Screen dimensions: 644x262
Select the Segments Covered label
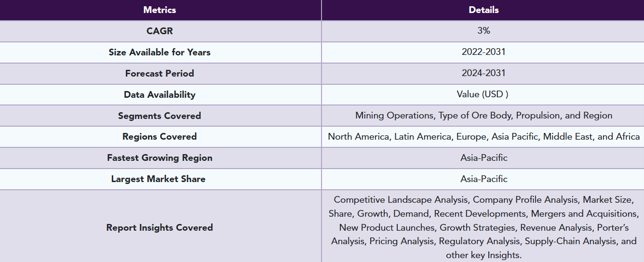(160, 116)
